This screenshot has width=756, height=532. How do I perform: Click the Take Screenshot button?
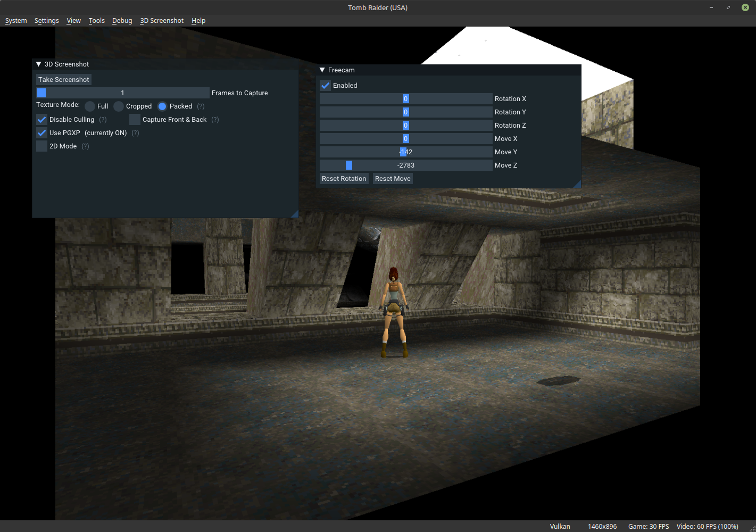point(64,80)
